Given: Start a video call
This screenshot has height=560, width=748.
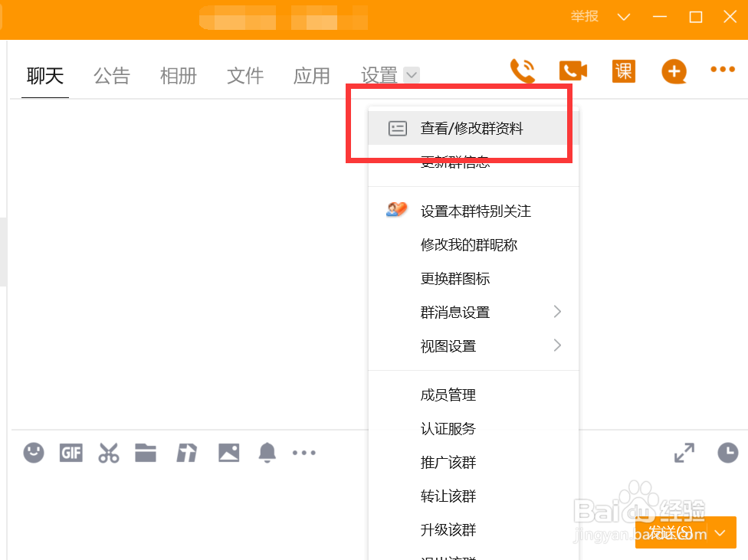Looking at the screenshot, I should [572, 70].
